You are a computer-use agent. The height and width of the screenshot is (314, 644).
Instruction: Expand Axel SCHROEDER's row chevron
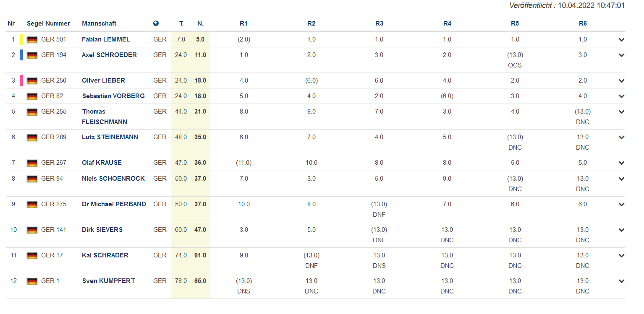[x=621, y=55]
